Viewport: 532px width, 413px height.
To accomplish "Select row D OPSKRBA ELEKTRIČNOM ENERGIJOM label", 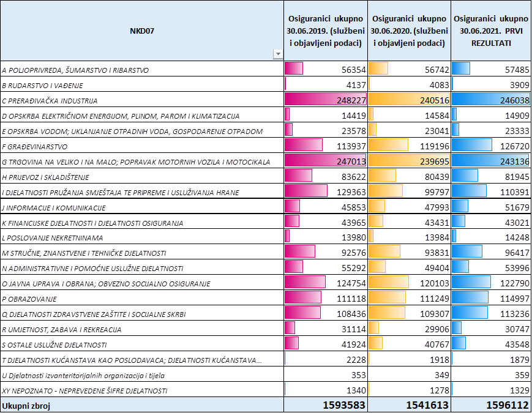I will tap(121, 116).
